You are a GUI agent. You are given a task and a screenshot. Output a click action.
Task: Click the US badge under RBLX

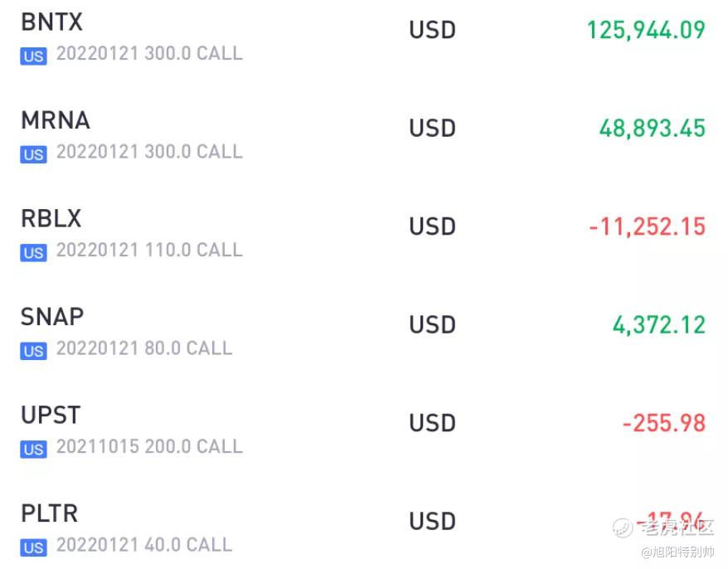coord(34,253)
